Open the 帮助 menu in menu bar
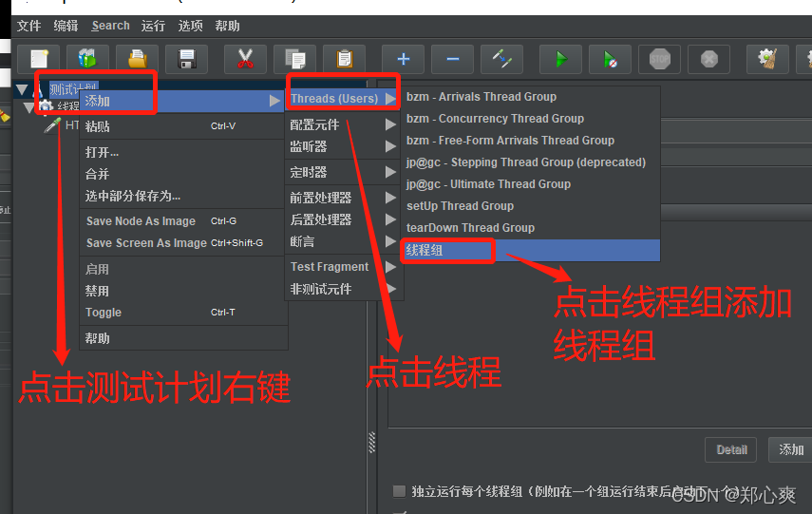This screenshot has width=812, height=514. tap(227, 26)
